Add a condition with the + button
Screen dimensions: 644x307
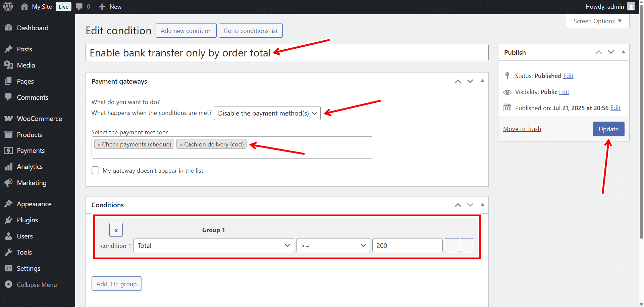pos(452,246)
